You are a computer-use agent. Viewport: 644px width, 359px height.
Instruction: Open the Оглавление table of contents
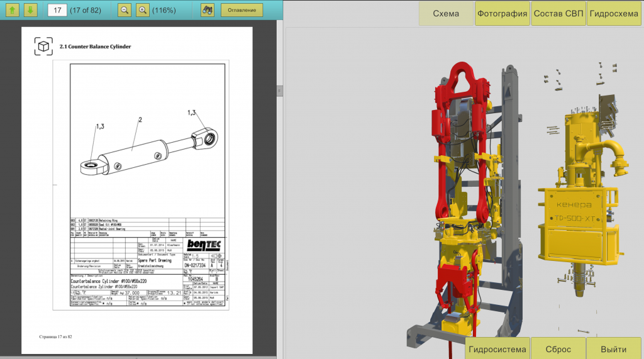coord(242,10)
